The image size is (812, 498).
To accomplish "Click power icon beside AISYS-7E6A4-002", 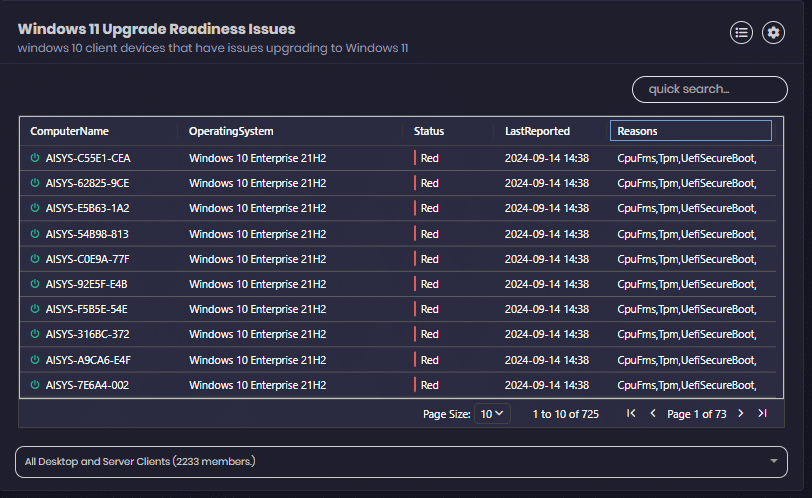I will 35,385.
